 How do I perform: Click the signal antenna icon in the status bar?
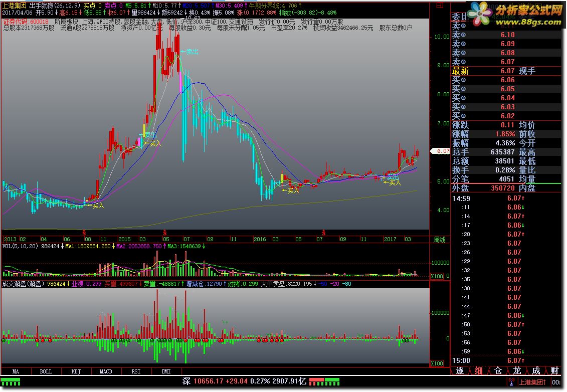[511, 381]
